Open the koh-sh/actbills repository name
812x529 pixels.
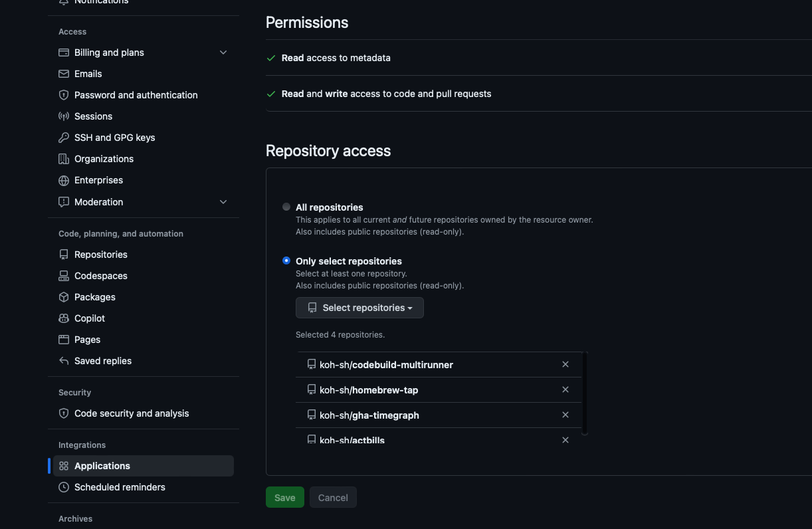(352, 440)
